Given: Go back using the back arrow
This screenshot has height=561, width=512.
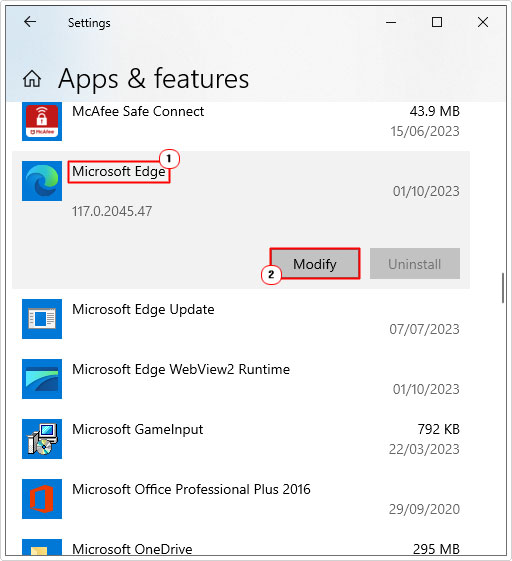Looking at the screenshot, I should point(30,22).
